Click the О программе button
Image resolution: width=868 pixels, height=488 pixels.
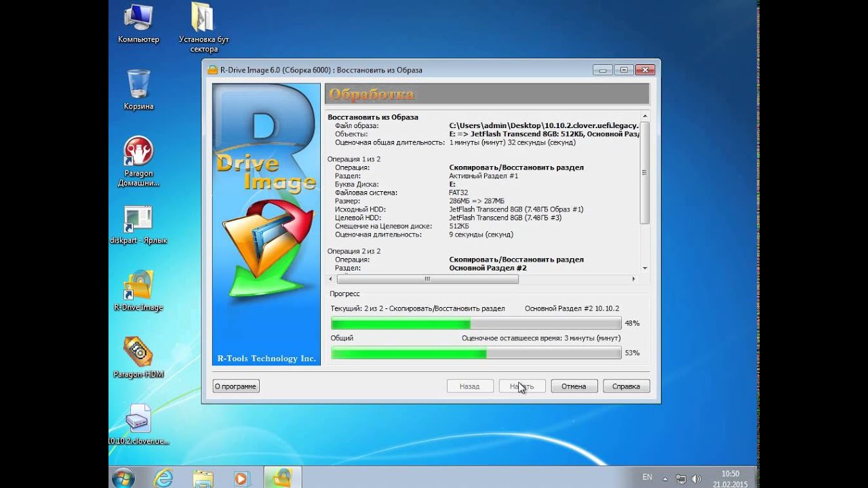(236, 386)
